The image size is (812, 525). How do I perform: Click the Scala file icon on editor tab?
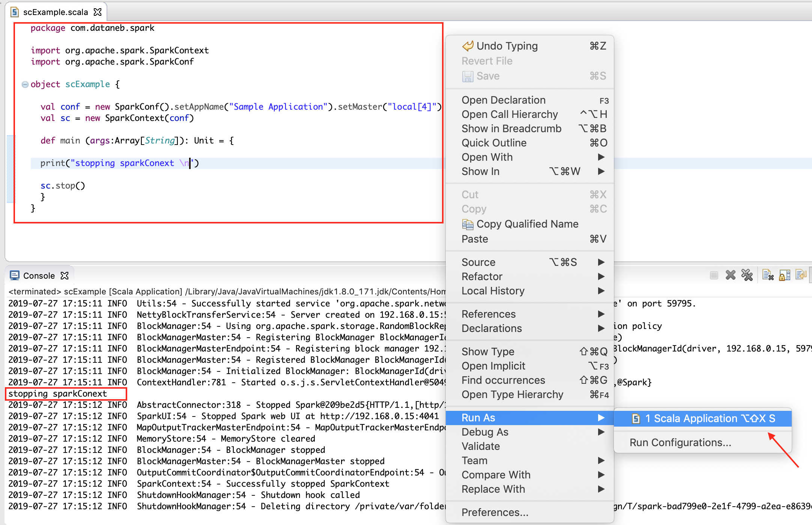pyautogui.click(x=15, y=12)
